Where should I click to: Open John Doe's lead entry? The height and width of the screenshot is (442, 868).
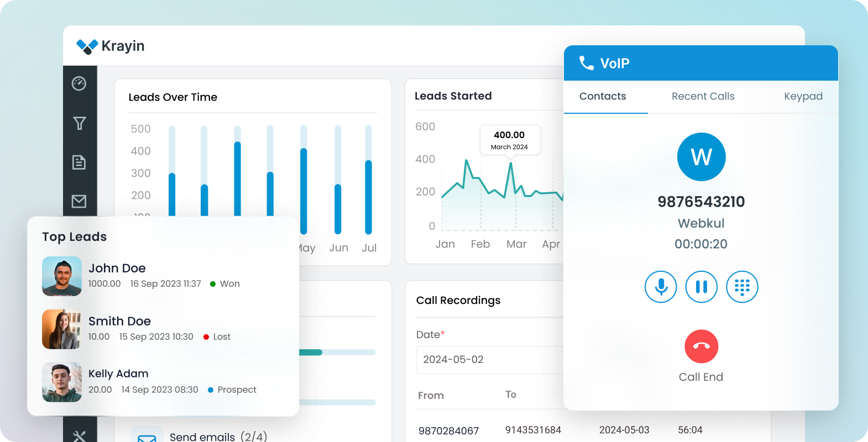pos(117,269)
